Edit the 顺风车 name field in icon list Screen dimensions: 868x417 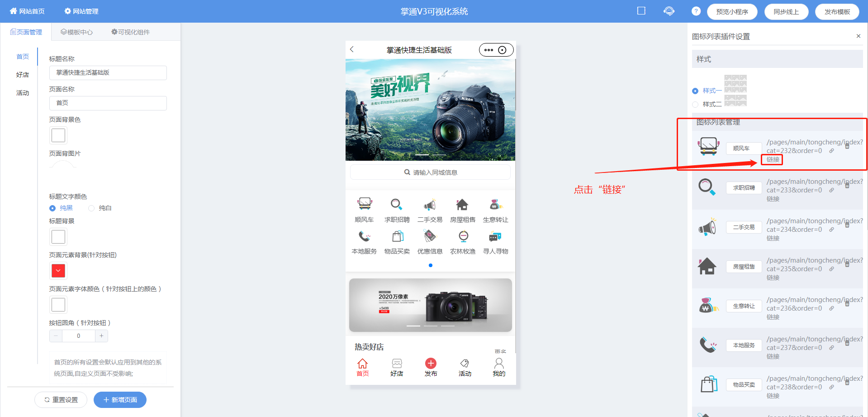(x=744, y=149)
